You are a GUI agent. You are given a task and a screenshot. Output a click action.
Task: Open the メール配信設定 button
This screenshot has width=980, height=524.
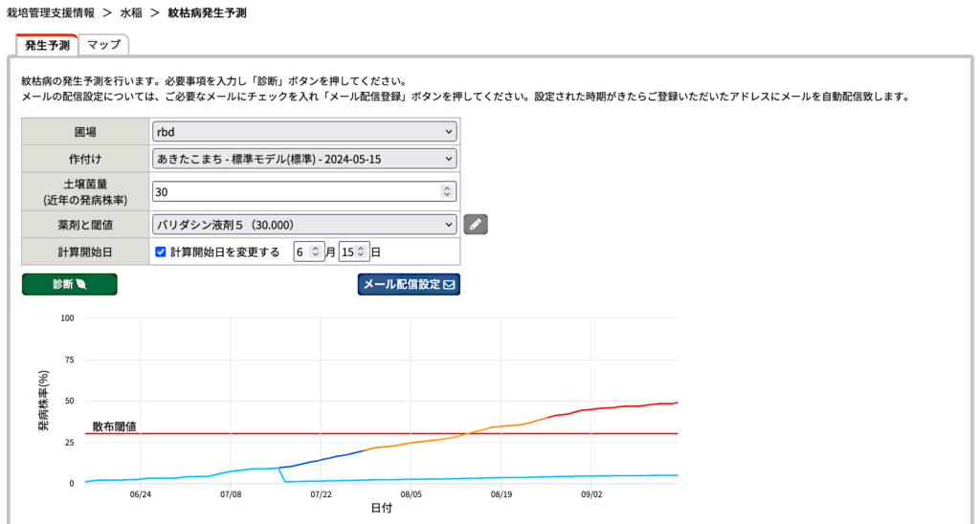pos(409,284)
